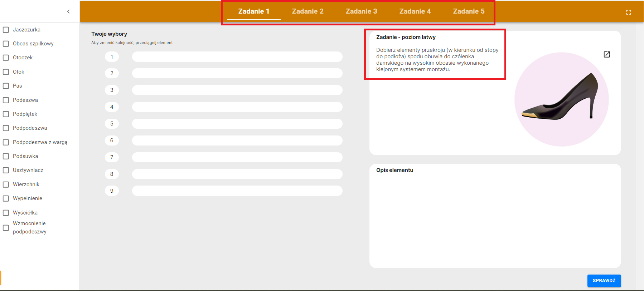Enable the Obcas szpilkowy option
644x291 pixels.
point(6,44)
